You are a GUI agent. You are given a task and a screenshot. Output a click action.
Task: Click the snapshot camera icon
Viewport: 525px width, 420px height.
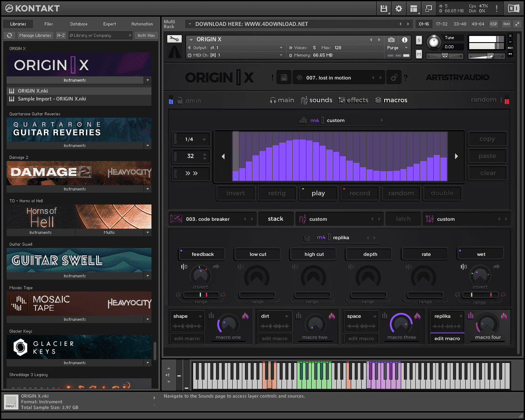point(391,40)
